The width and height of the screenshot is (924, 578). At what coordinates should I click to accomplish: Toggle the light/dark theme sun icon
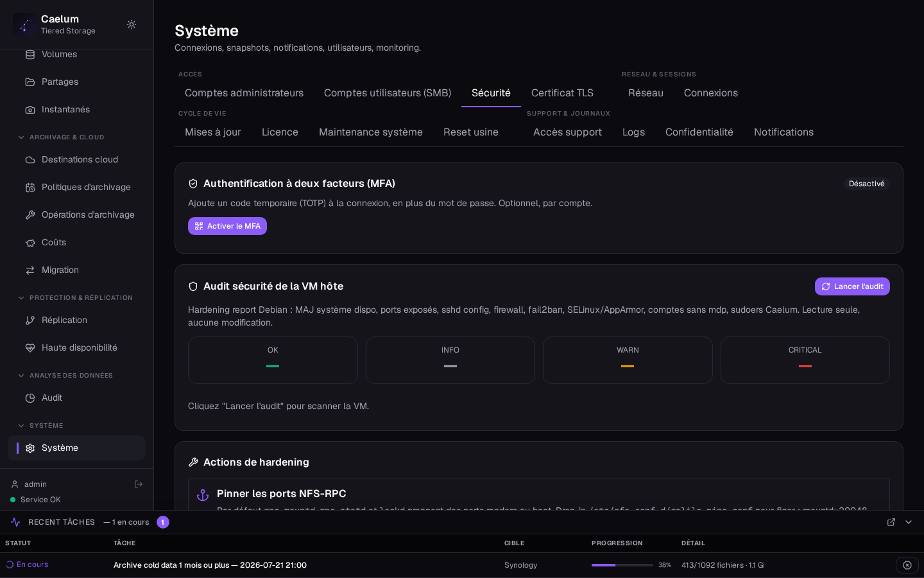[x=132, y=24]
